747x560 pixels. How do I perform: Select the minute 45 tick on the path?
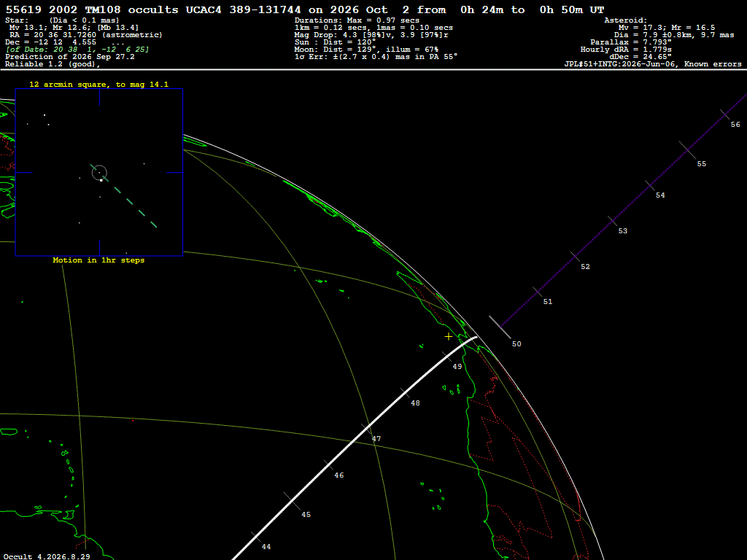[292, 501]
